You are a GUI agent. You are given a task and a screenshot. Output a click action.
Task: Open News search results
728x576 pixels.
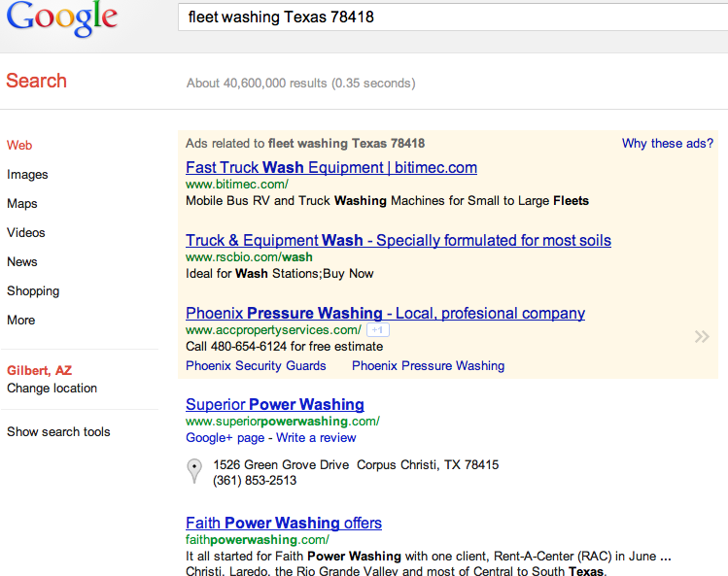click(22, 261)
